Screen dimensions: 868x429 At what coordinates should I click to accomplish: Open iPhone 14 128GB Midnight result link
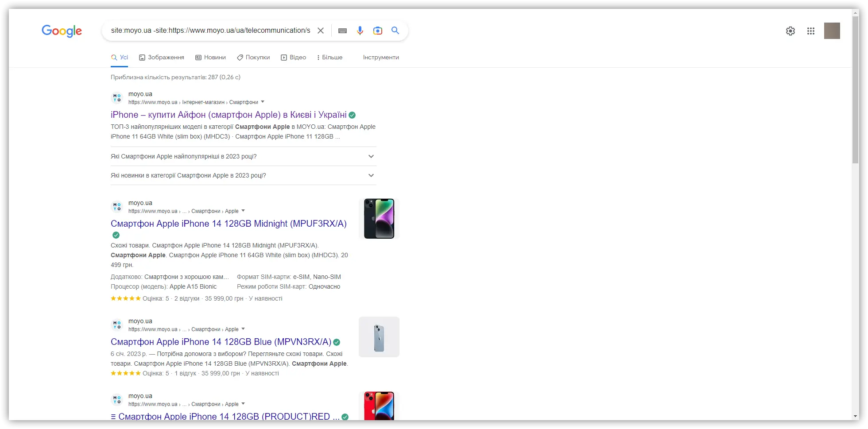[x=229, y=224]
